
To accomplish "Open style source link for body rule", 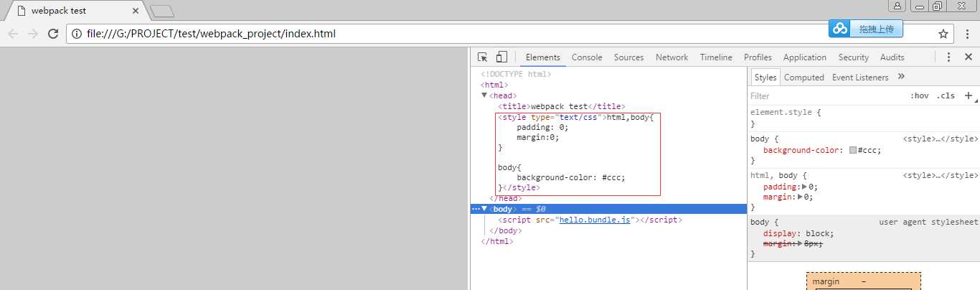I will pos(941,139).
